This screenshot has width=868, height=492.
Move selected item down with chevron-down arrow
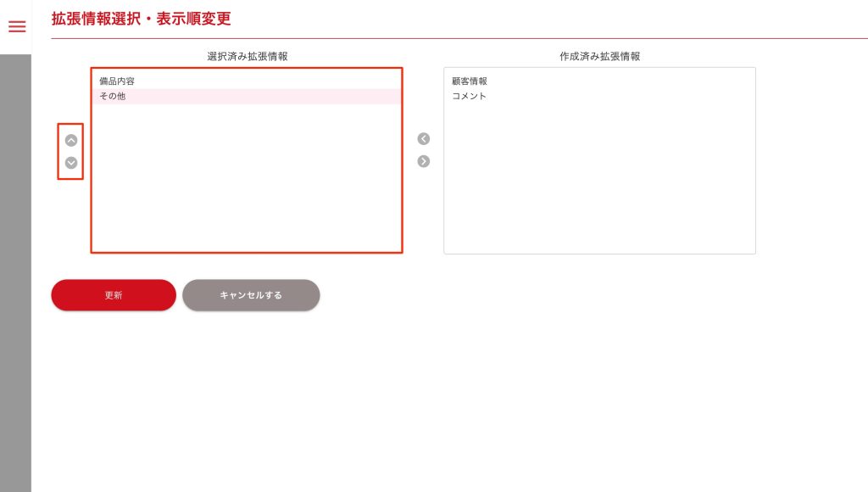(71, 163)
